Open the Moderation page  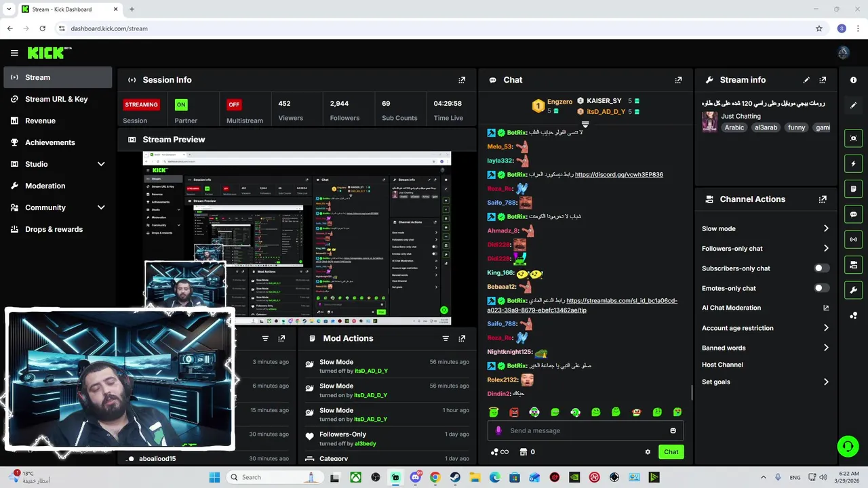pos(58,186)
